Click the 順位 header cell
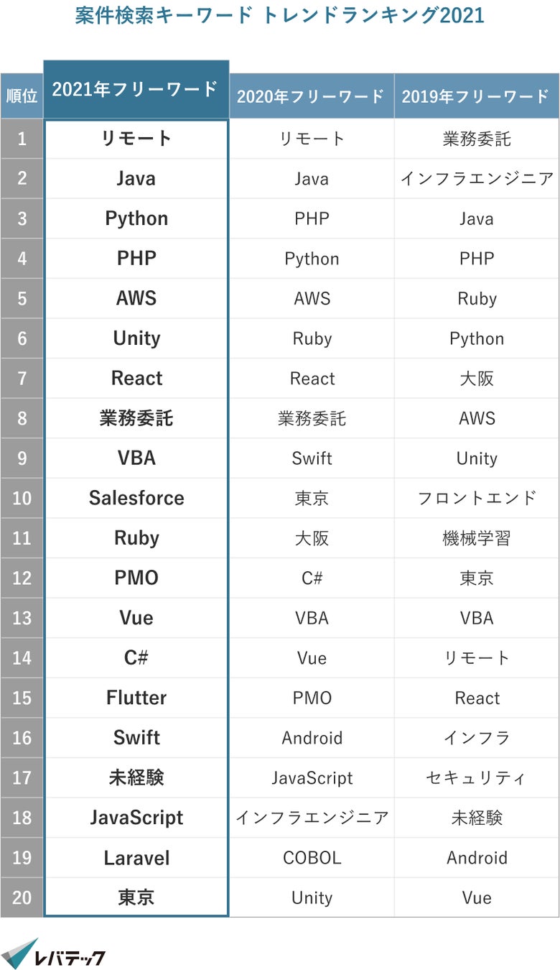 22,96
